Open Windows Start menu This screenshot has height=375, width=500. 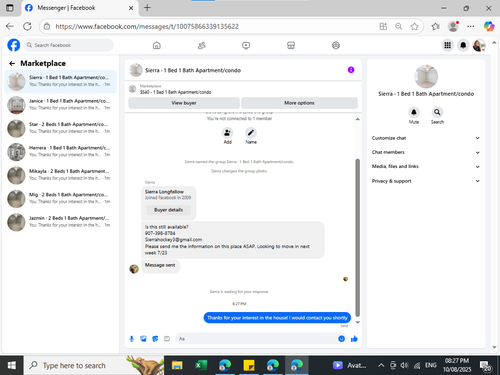pyautogui.click(x=11, y=366)
